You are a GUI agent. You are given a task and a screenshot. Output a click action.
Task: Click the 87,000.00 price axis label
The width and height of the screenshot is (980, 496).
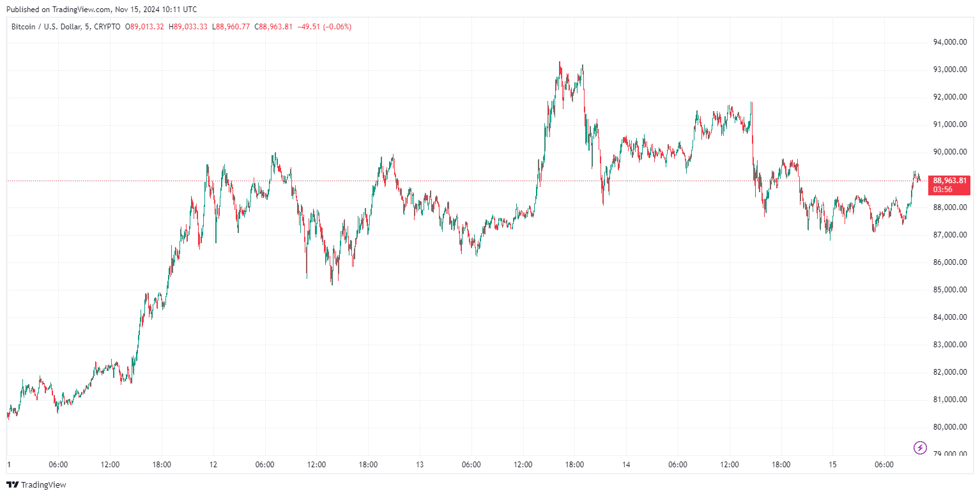click(949, 235)
